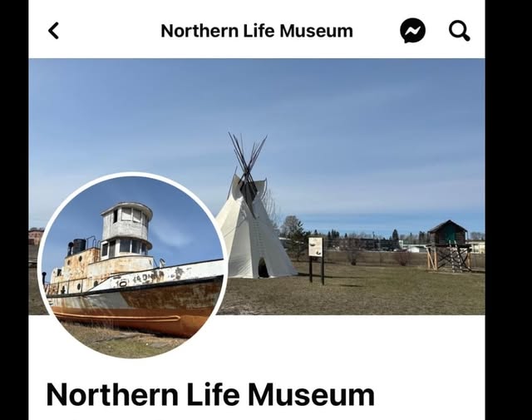This screenshot has width=532, height=420.
Task: Tap the magnifying glass search icon
Action: [x=460, y=31]
